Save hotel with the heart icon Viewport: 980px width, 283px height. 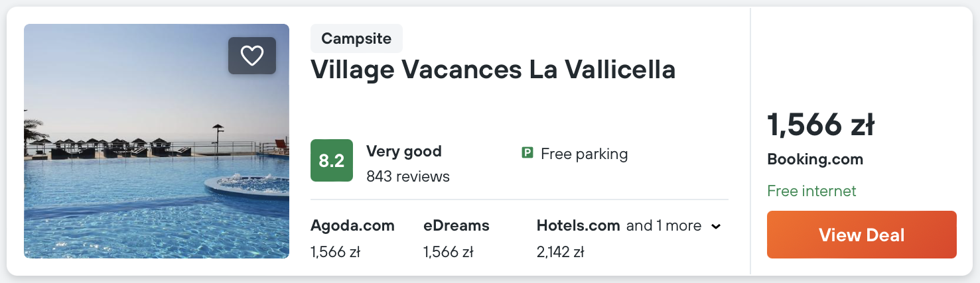252,56
